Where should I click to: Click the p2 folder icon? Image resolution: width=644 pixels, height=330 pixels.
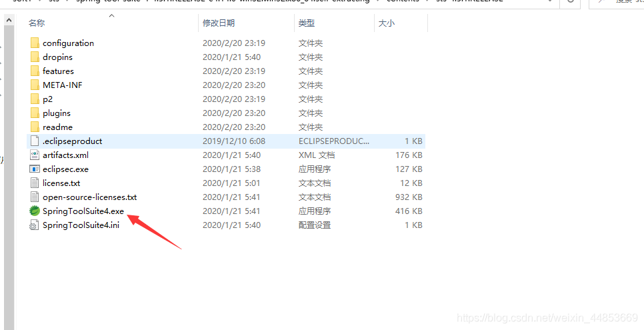point(35,99)
